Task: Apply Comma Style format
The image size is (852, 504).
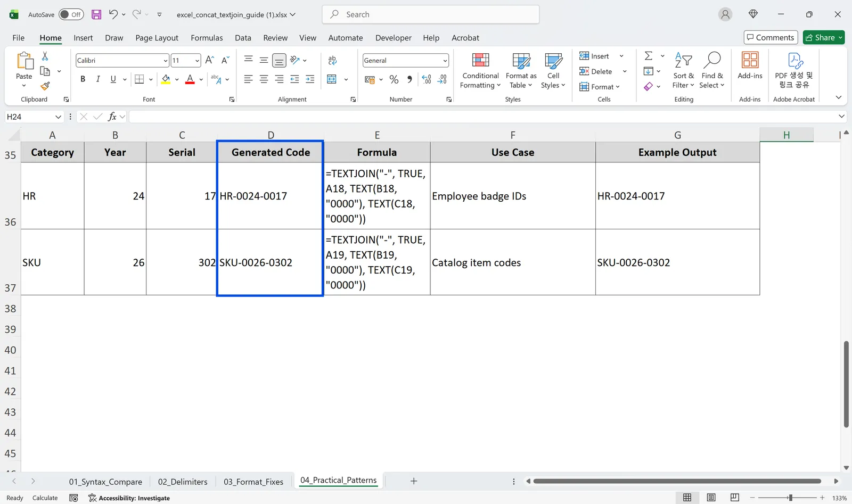Action: tap(409, 79)
